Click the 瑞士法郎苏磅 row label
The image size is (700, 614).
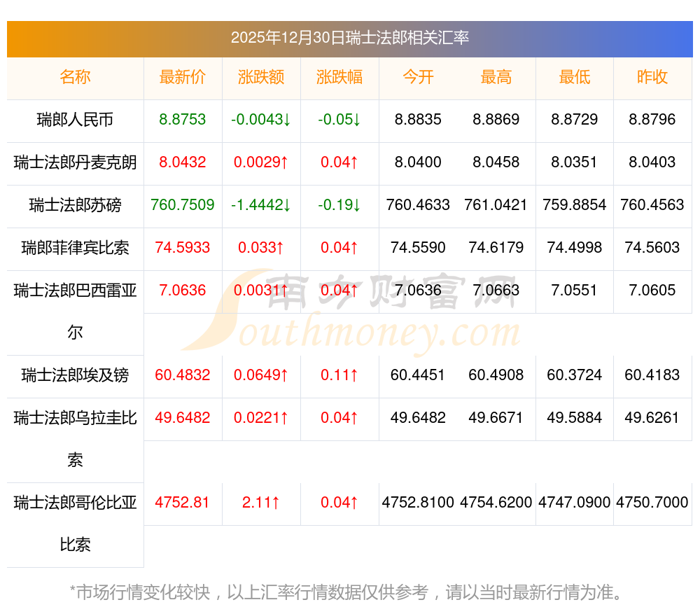[75, 205]
